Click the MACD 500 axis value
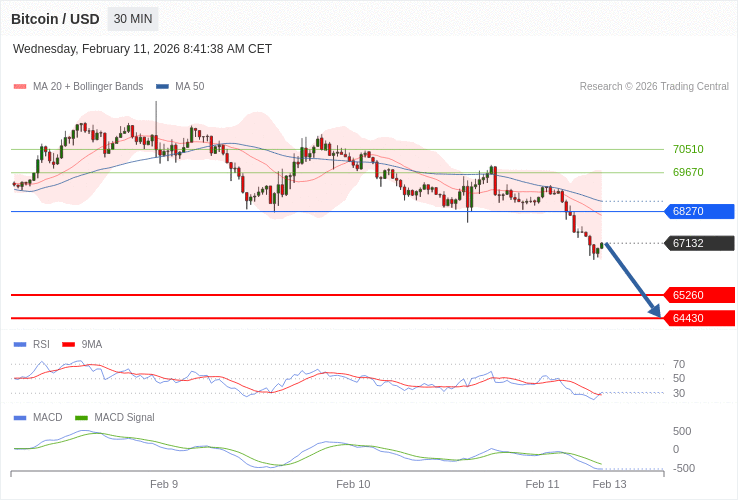Viewport: 738px width, 500px height. pyautogui.click(x=682, y=431)
